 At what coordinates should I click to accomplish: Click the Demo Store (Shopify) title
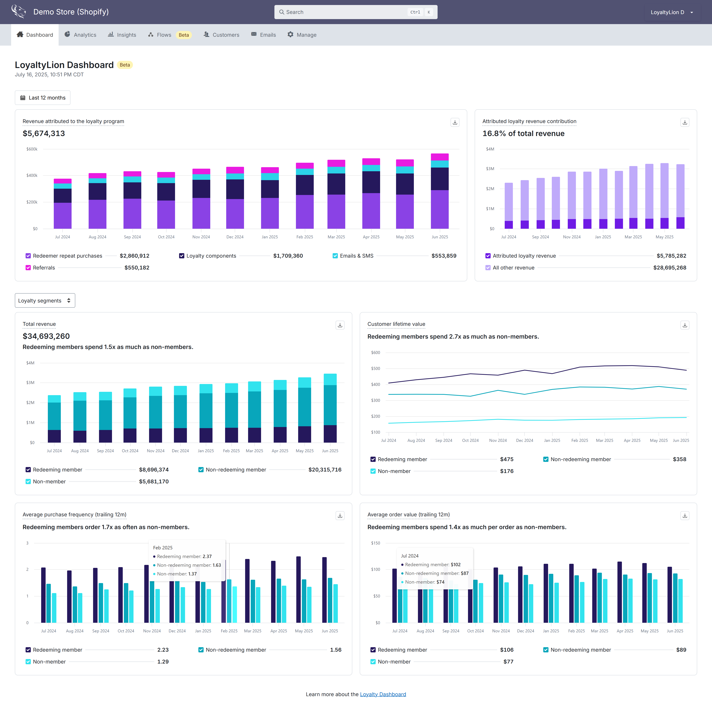(71, 12)
